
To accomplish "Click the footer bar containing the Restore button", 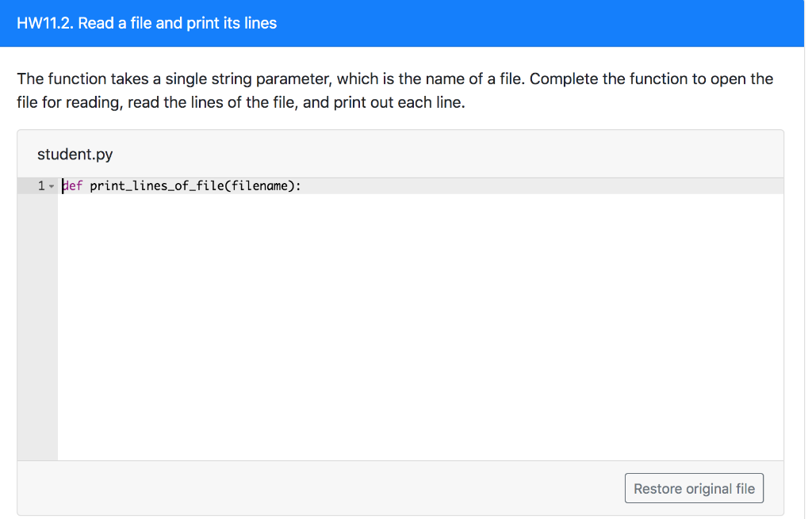I will [x=317, y=487].
